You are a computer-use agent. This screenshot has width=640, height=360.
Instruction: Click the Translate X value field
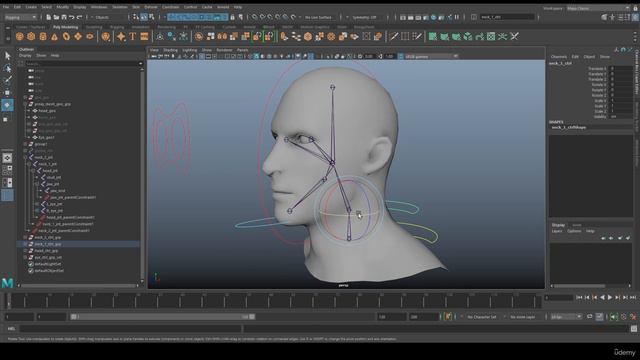click(x=621, y=69)
